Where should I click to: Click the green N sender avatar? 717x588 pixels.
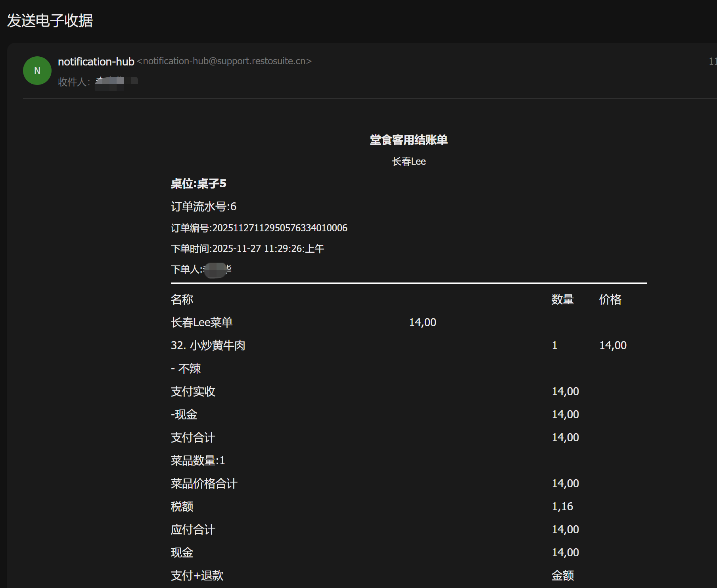pos(37,71)
